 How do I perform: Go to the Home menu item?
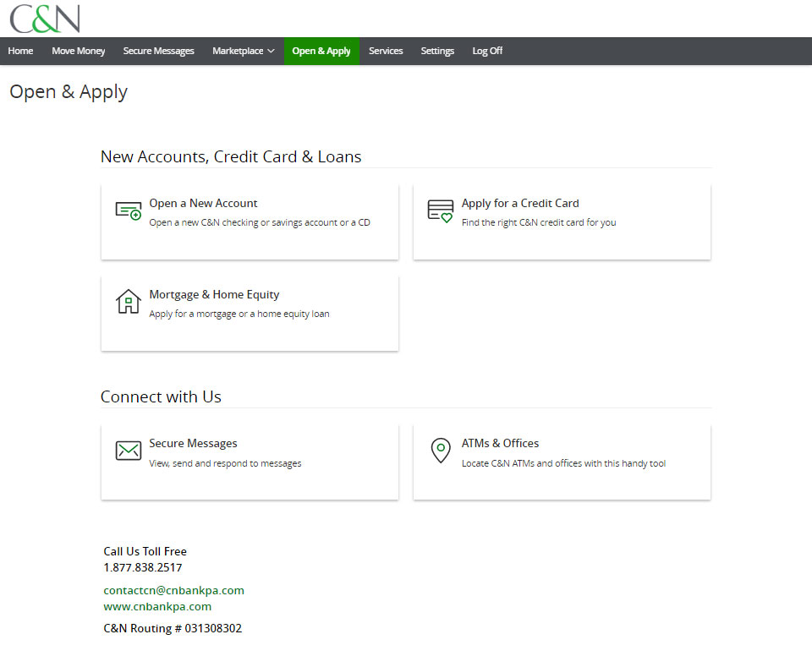[x=20, y=51]
